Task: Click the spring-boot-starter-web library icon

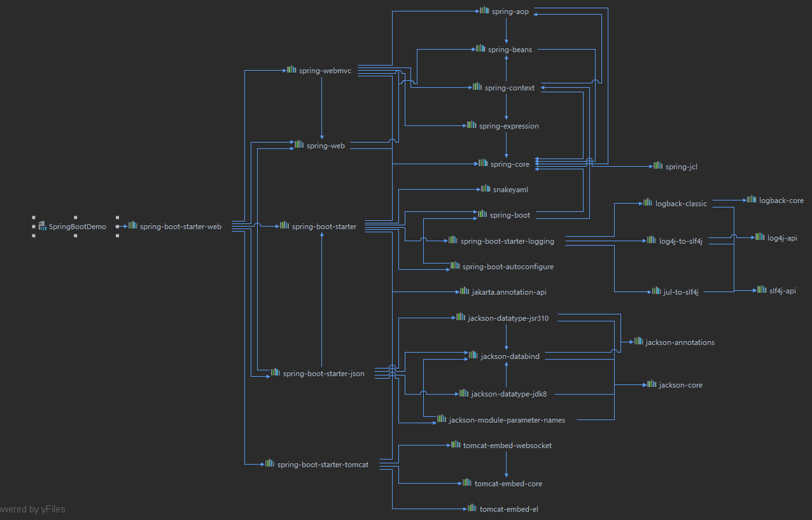Action: point(133,225)
